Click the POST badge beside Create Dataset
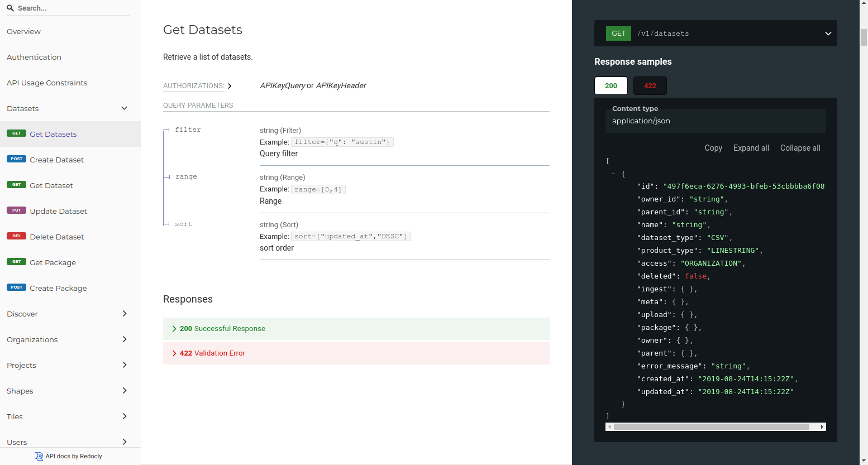This screenshot has width=868, height=465. click(16, 159)
